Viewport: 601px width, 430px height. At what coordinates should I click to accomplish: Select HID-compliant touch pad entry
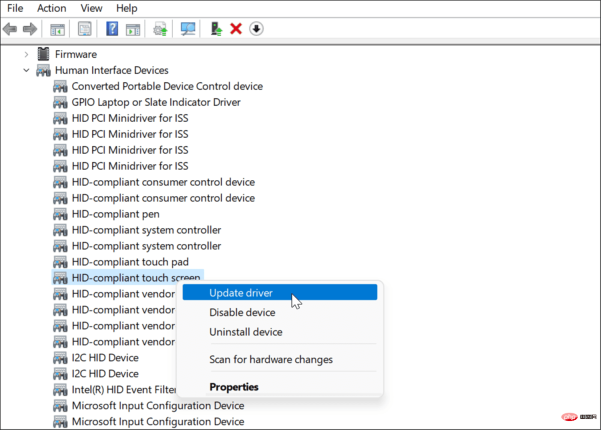click(130, 262)
